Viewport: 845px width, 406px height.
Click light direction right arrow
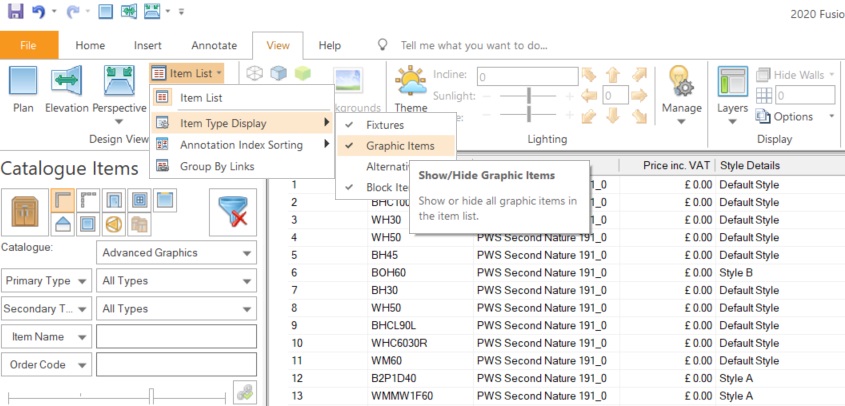(639, 96)
